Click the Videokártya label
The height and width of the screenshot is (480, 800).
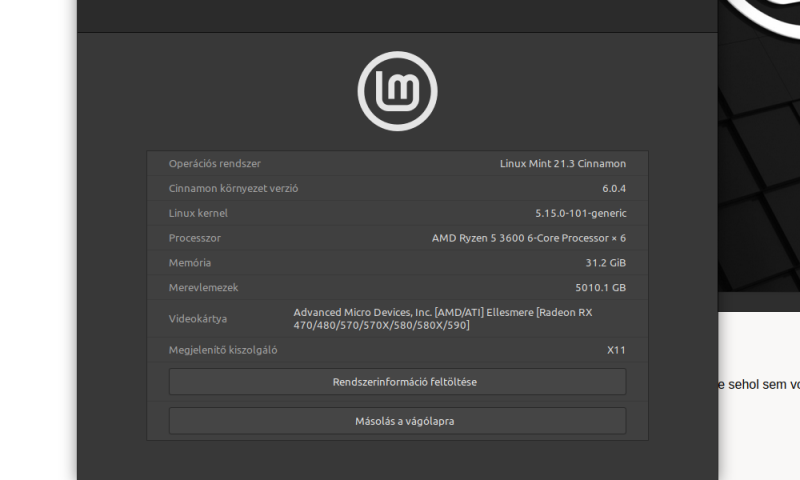(x=197, y=319)
